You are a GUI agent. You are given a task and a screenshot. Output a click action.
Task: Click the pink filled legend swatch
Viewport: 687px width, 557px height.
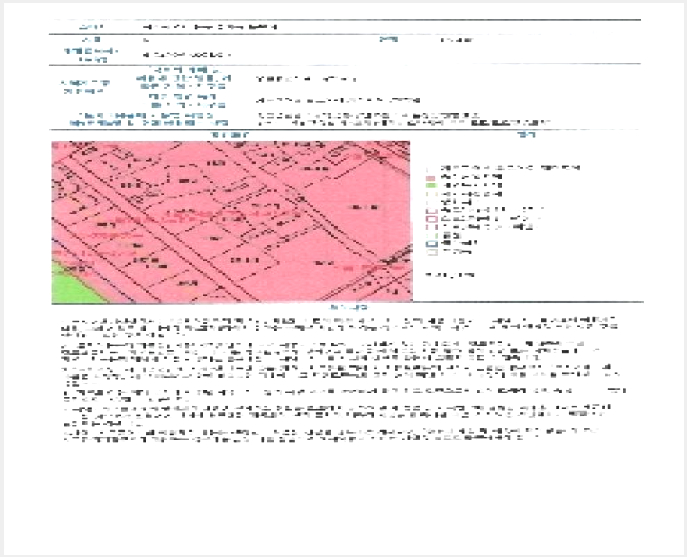(x=432, y=178)
